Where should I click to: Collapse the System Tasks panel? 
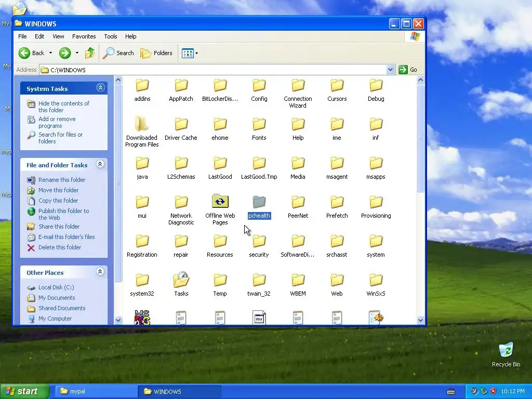coord(100,88)
